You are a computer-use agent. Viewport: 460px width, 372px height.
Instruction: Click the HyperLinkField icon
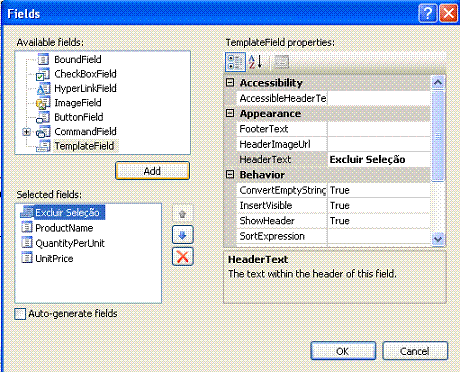[43, 89]
